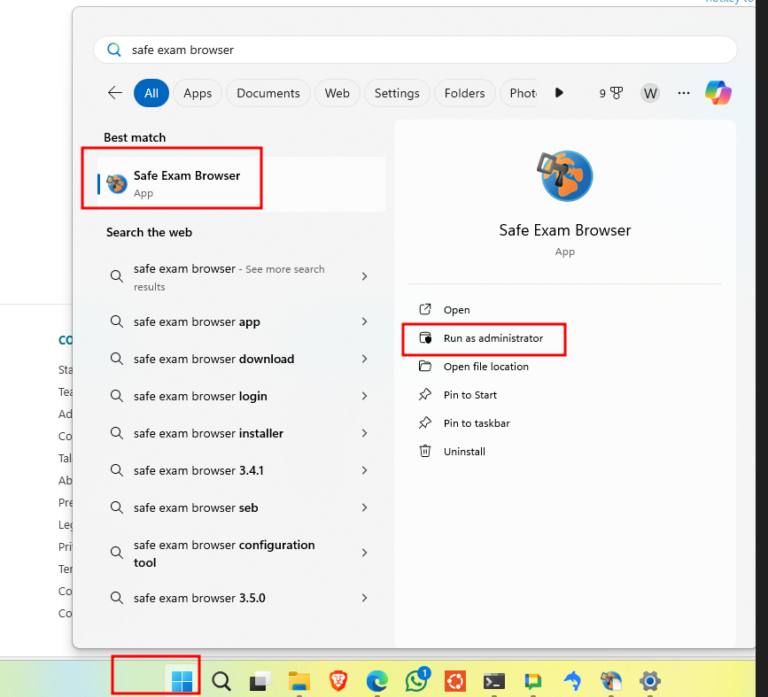
Task: Expand chevron for 'safe exam browser download'
Action: (364, 359)
